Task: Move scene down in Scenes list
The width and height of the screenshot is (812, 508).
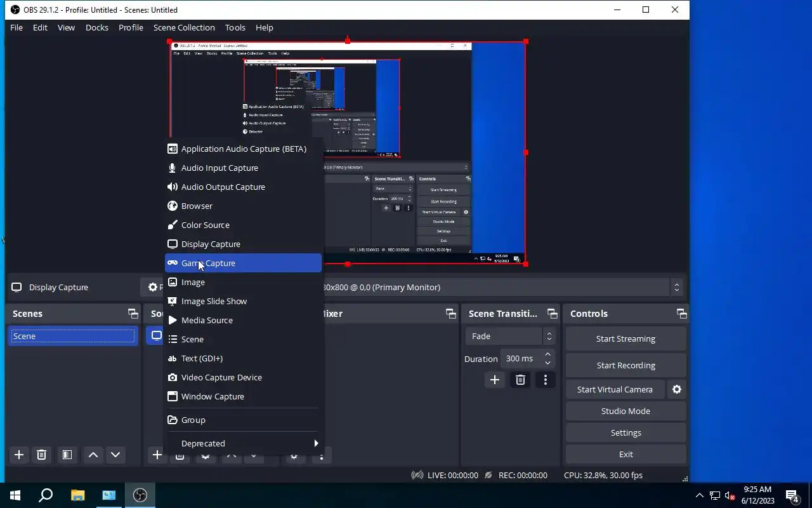Action: point(115,455)
